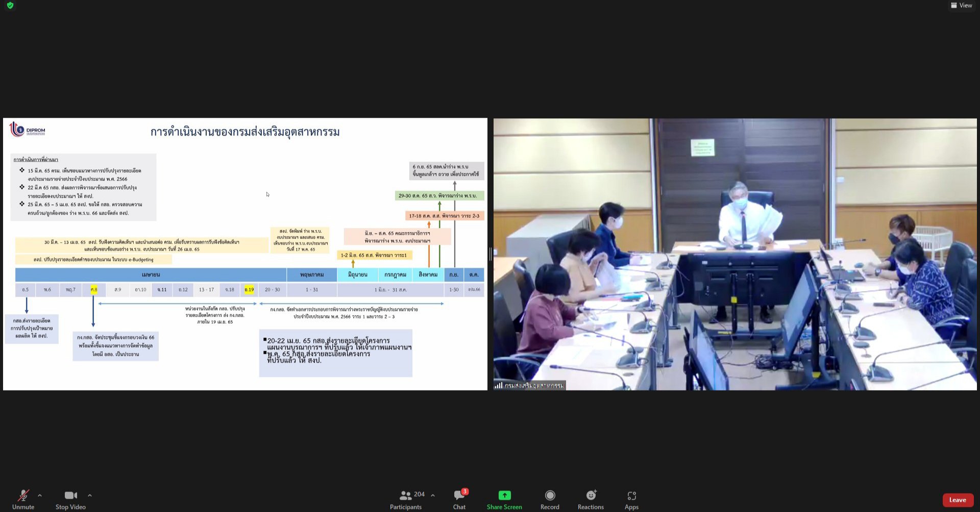Open the Apps panel
Viewport: 980px width, 512px height.
(631, 499)
